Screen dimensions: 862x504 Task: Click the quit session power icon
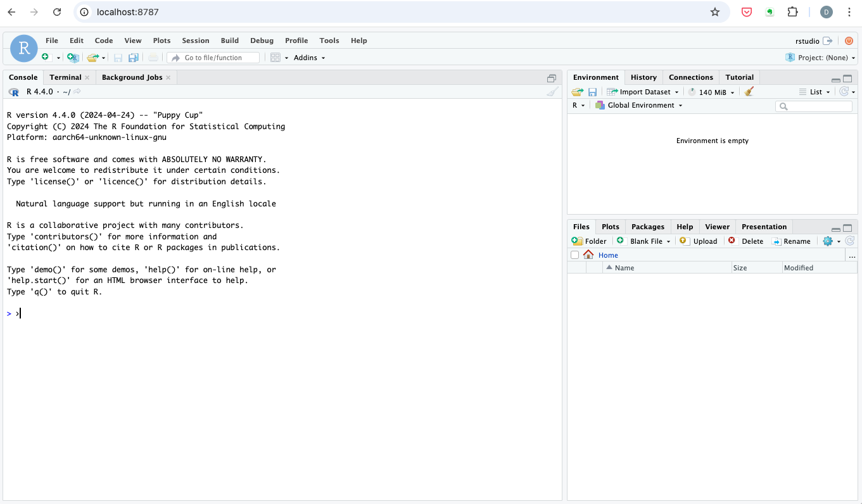click(849, 41)
